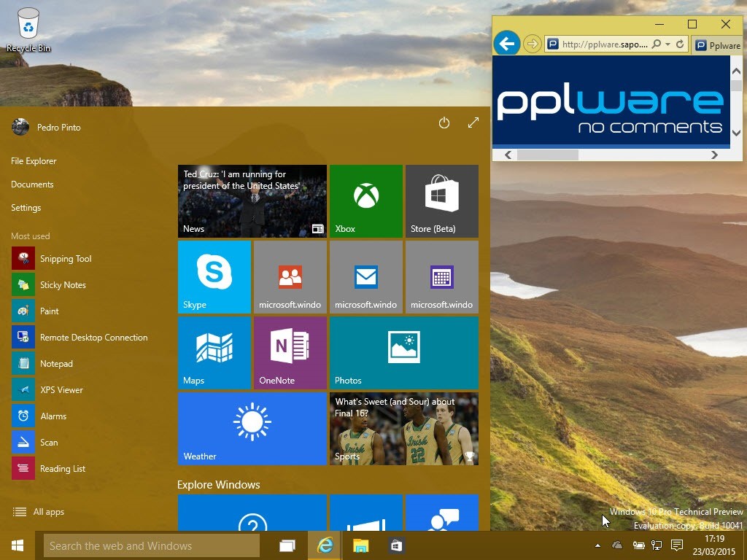The image size is (747, 560).
Task: Show All apps list
Action: point(38,512)
